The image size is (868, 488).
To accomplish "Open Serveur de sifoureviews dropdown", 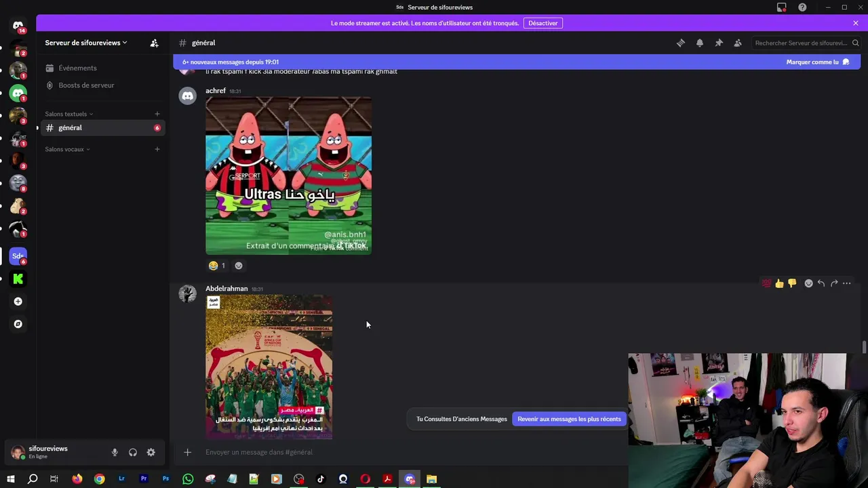I will (x=86, y=43).
